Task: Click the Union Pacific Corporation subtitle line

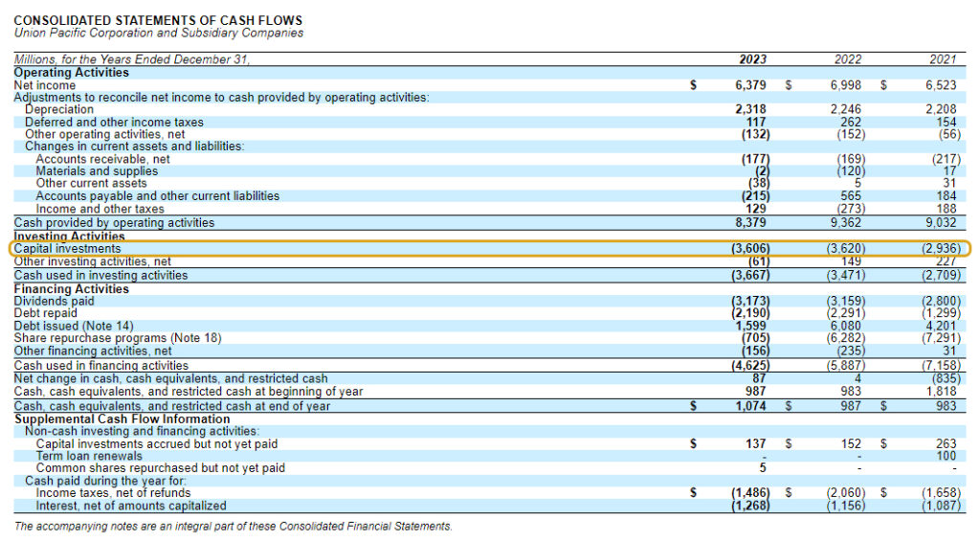Action: pyautogui.click(x=159, y=34)
